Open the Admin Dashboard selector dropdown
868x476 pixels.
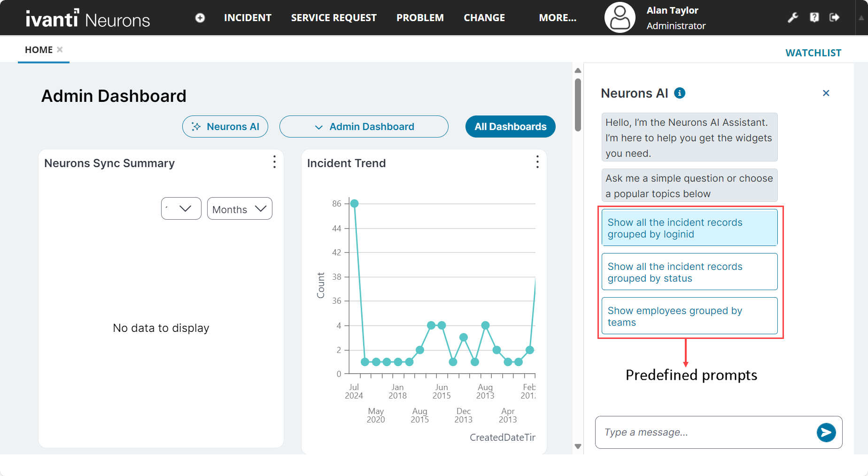click(x=364, y=127)
